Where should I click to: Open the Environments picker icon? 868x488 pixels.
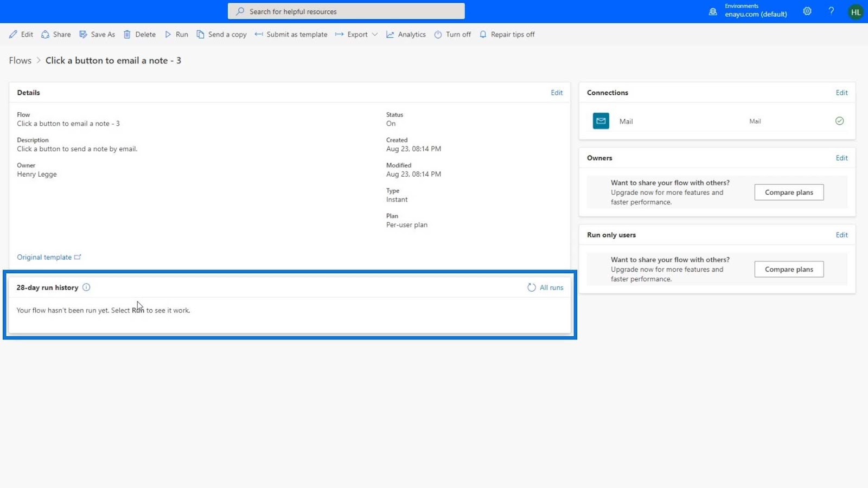coord(713,11)
